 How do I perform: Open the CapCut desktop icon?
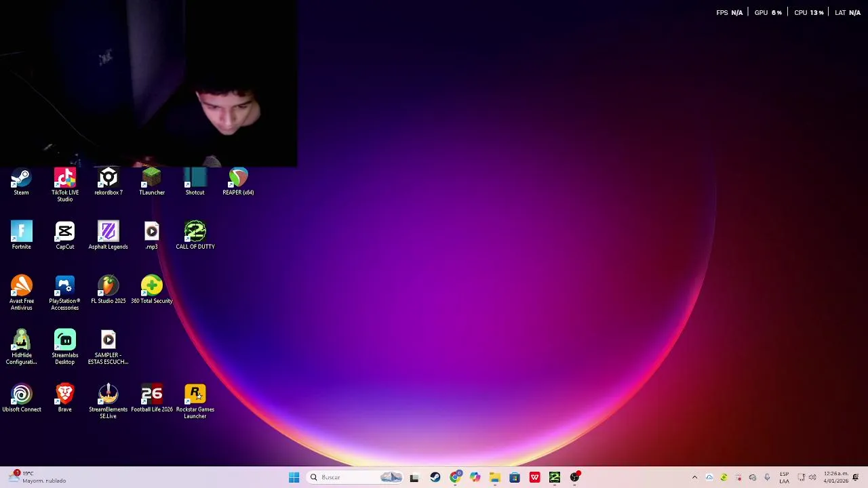[x=64, y=235]
